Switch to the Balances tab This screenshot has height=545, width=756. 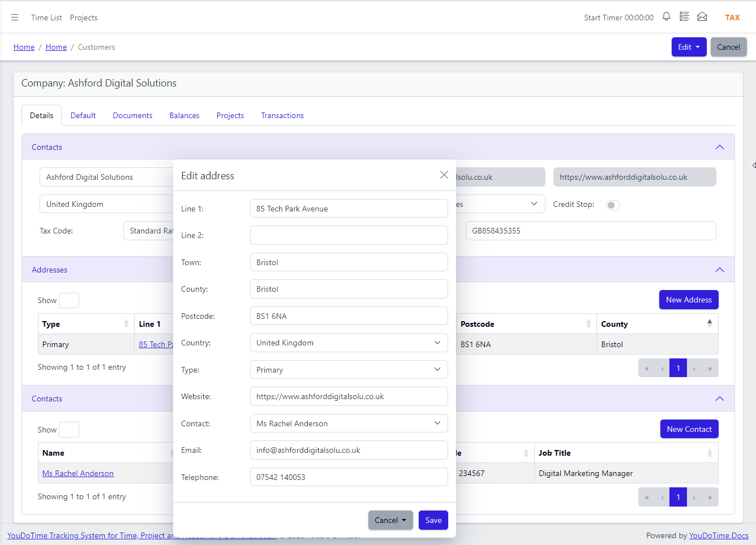click(x=184, y=115)
